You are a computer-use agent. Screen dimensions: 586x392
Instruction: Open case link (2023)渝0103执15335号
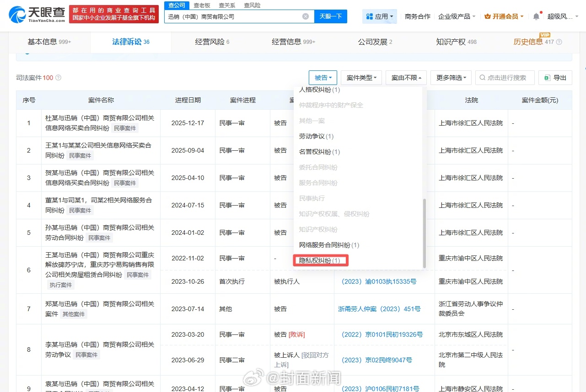pos(379,281)
